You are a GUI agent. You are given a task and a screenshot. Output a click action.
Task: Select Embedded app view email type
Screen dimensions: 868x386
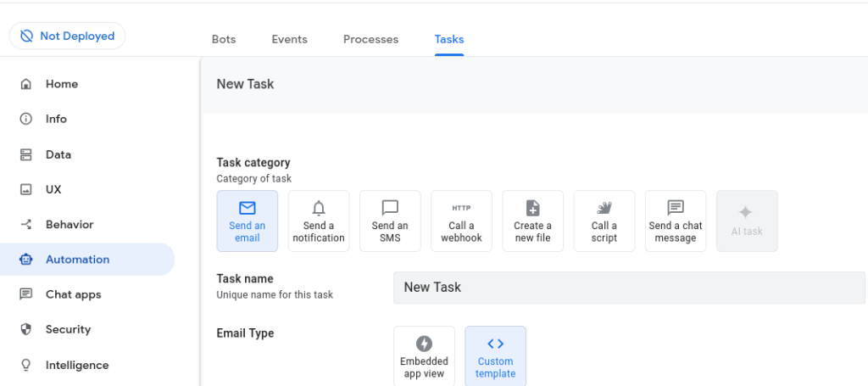coord(424,356)
